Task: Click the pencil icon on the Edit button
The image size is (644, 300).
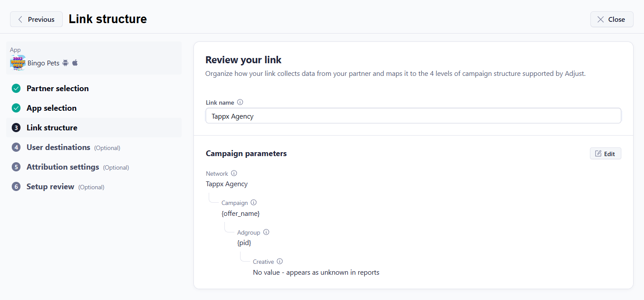Action: pyautogui.click(x=598, y=153)
